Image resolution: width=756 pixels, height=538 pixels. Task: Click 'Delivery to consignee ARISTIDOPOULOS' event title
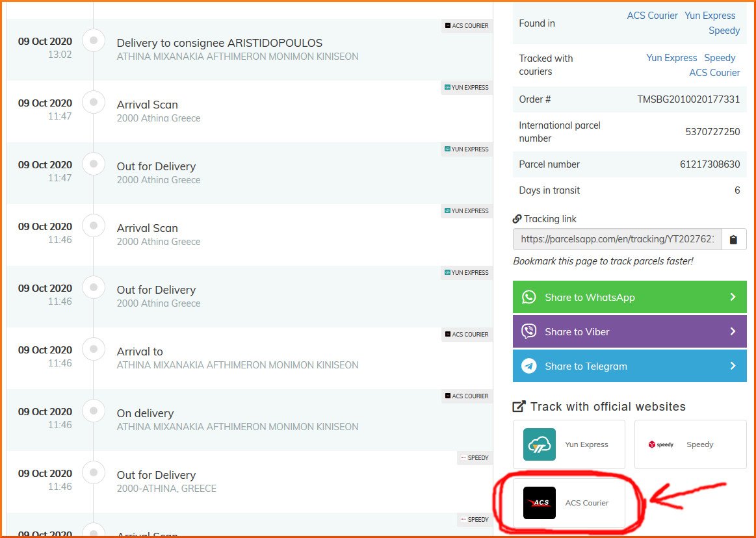pos(219,43)
